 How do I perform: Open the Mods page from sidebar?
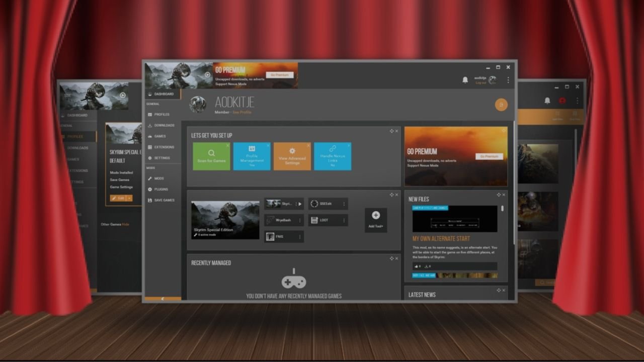point(163,178)
